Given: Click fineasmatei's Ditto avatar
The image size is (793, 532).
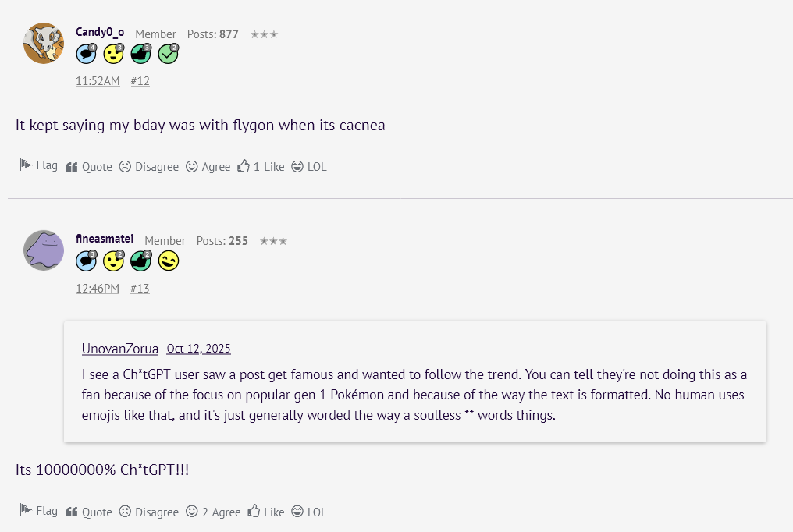Looking at the screenshot, I should pos(44,250).
